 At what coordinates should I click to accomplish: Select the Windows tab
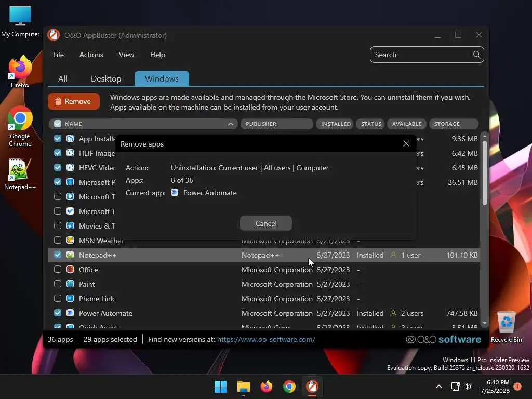(162, 78)
